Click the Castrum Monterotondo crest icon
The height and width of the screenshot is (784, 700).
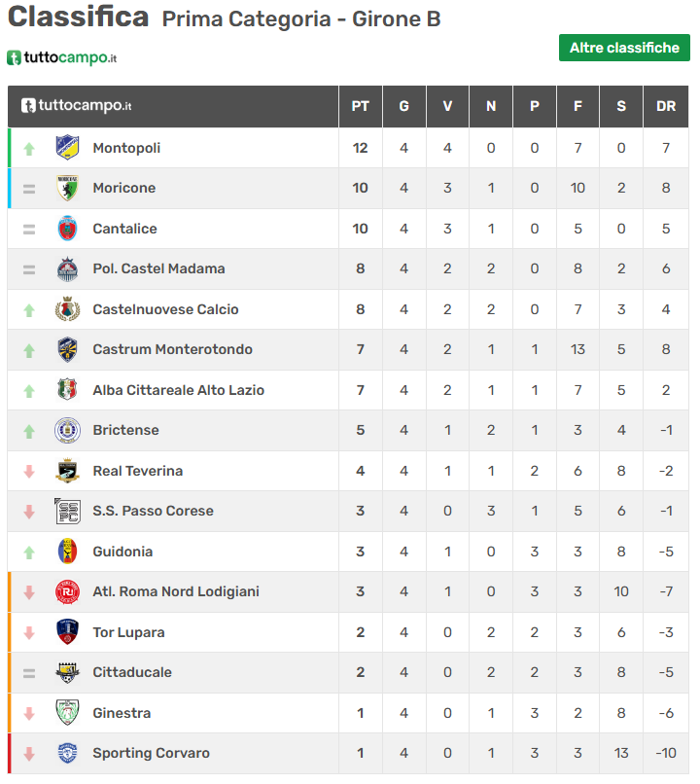coord(66,349)
